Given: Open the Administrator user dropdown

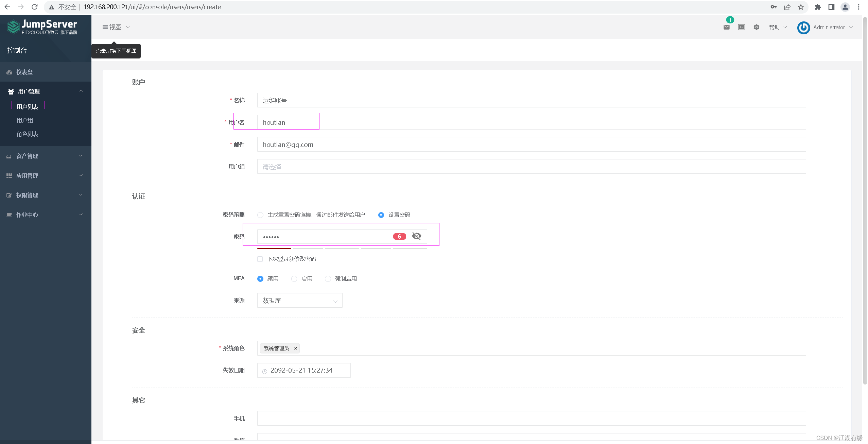Looking at the screenshot, I should pos(833,27).
